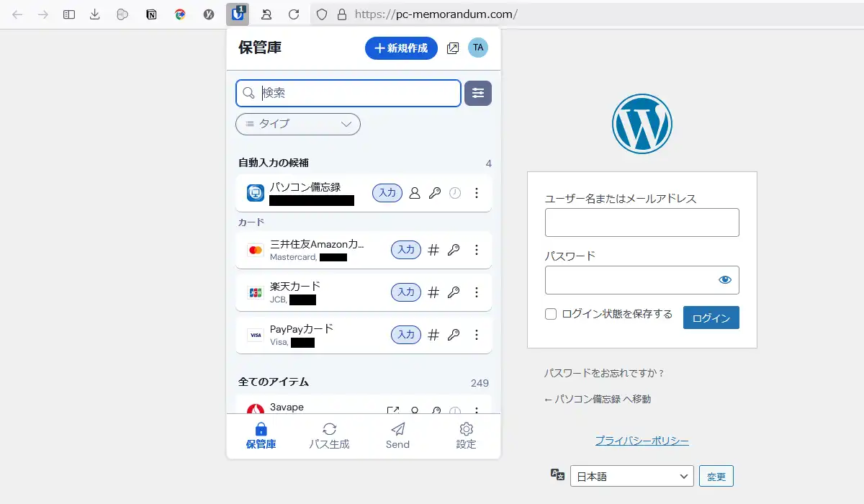Click the round Y extension icon
Image resolution: width=864 pixels, height=504 pixels.
(x=209, y=14)
